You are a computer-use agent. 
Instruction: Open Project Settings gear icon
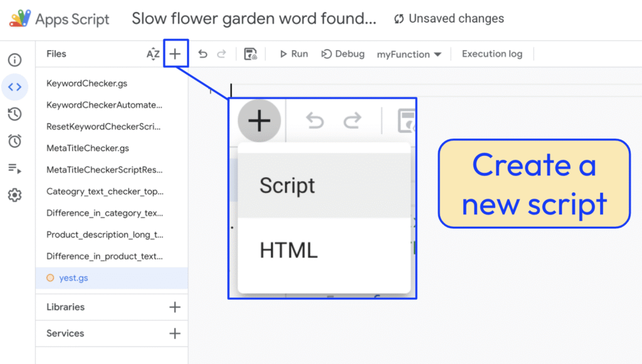click(14, 195)
